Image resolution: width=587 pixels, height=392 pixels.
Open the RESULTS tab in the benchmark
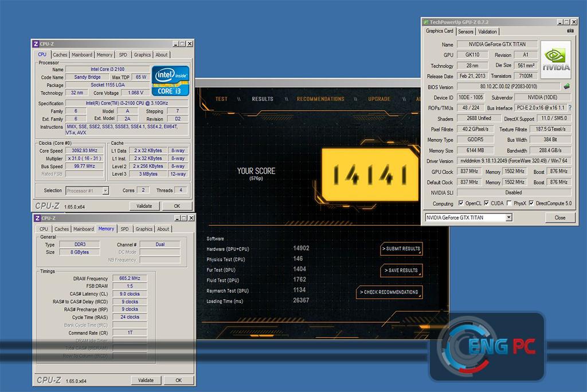pyautogui.click(x=263, y=99)
